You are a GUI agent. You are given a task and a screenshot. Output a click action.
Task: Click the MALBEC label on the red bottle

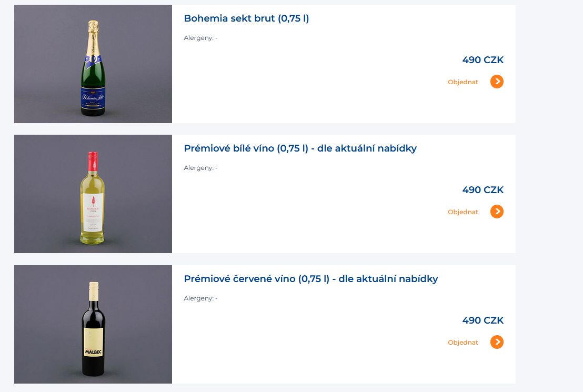click(x=93, y=352)
